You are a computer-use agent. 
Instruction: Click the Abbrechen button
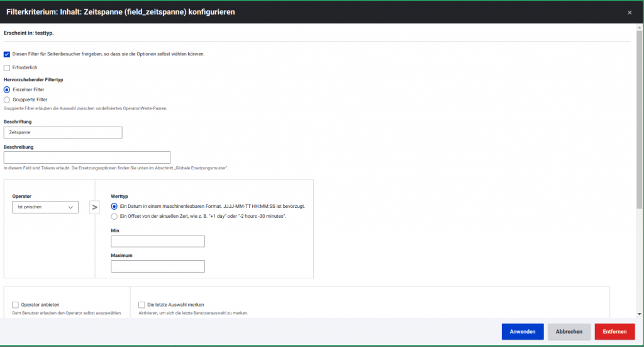click(569, 332)
